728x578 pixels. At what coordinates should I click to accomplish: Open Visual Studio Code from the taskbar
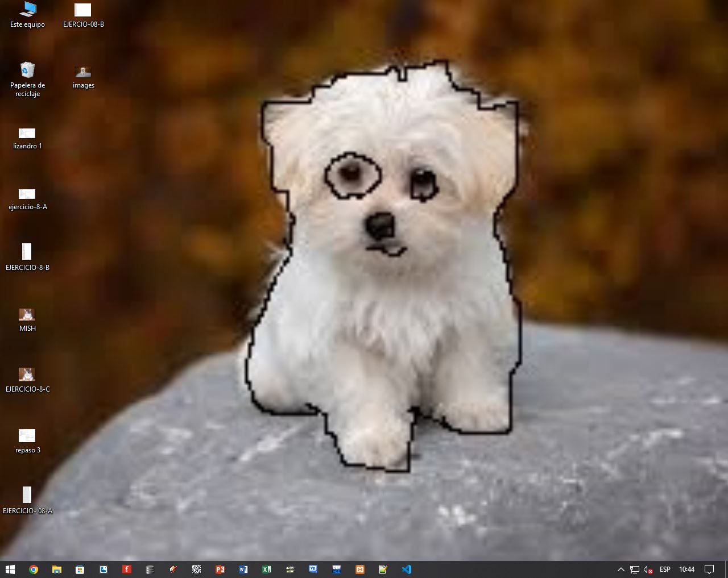point(406,569)
